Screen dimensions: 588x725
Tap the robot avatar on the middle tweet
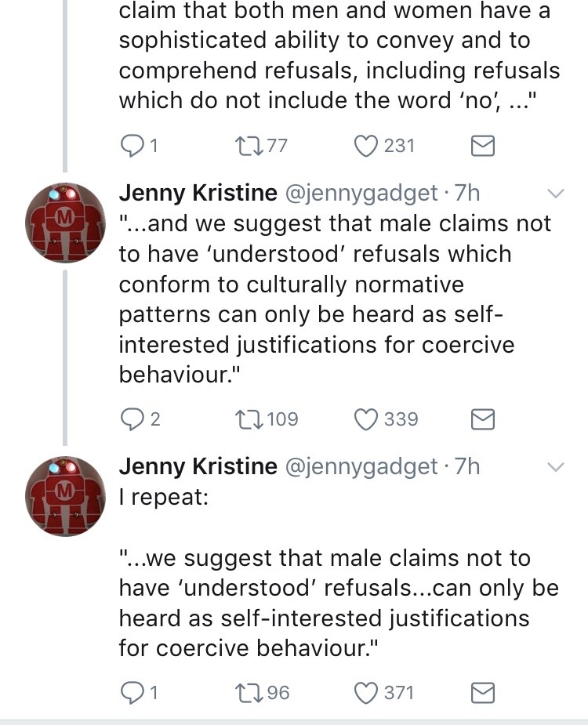pyautogui.click(x=66, y=223)
